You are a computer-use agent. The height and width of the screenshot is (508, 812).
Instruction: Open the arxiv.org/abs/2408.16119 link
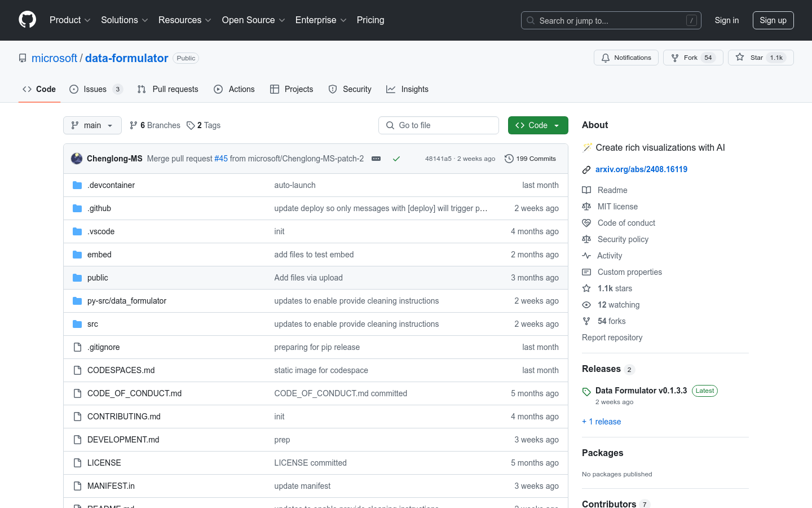(641, 169)
